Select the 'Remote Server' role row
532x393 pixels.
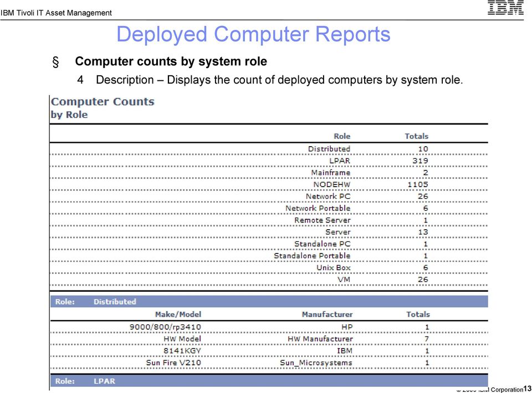click(269, 220)
